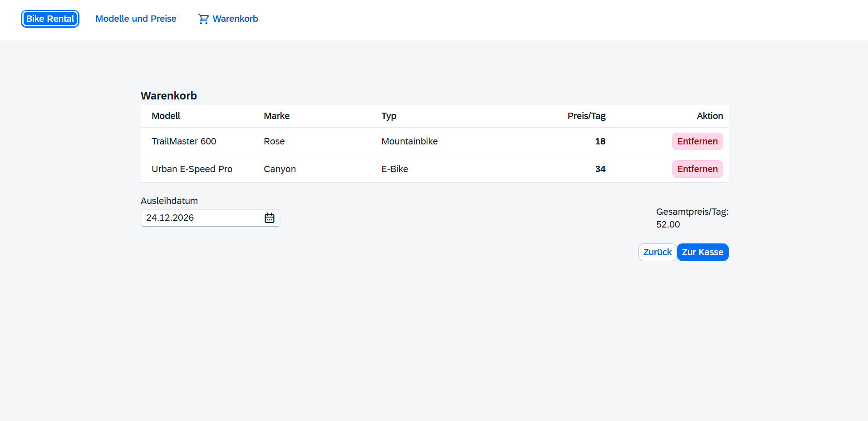
Task: Click the Mountainbike type cell
Action: tap(409, 142)
